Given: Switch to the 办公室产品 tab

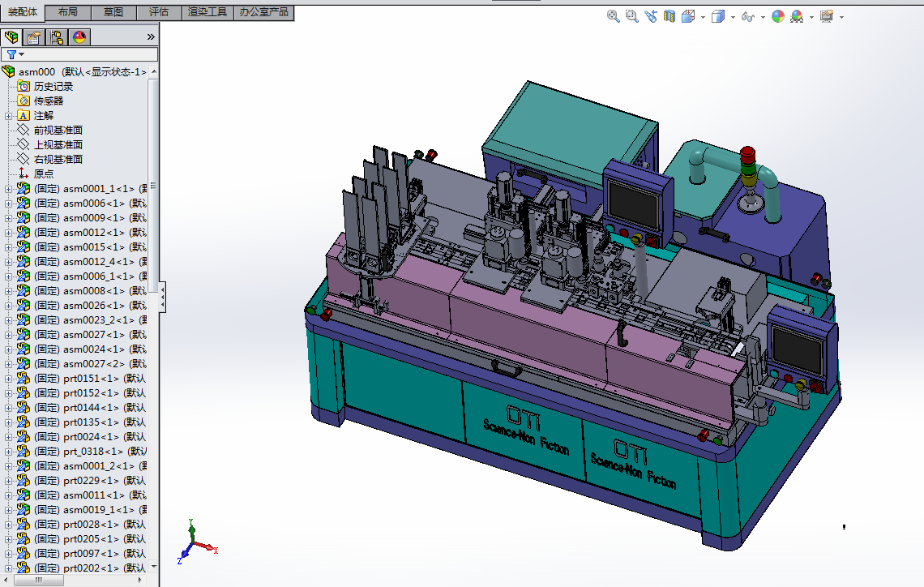Looking at the screenshot, I should click(263, 12).
